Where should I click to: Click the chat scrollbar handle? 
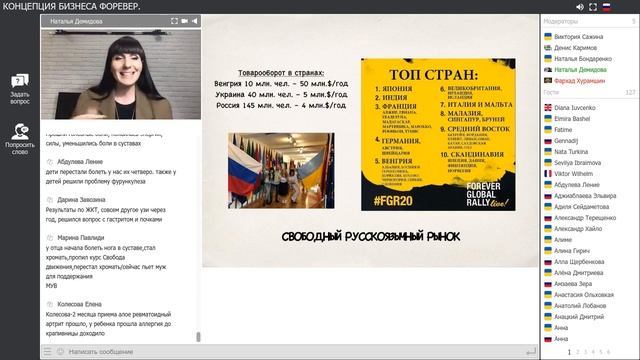pyautogui.click(x=198, y=336)
